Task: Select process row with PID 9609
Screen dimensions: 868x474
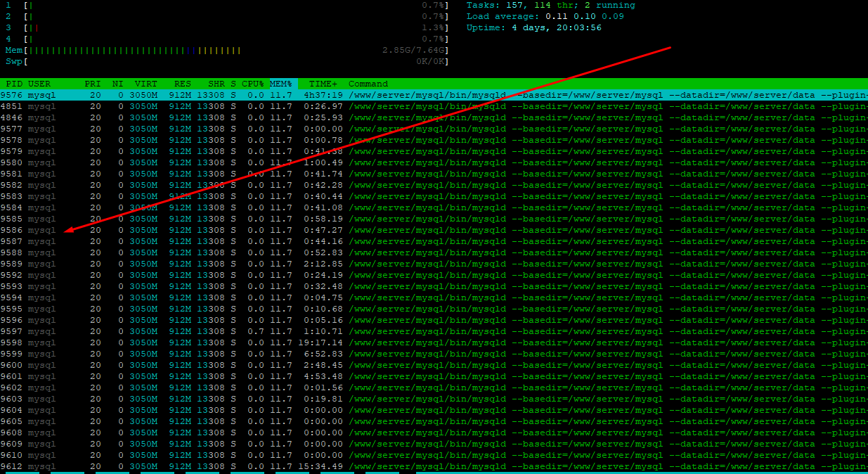Action: click(x=434, y=444)
